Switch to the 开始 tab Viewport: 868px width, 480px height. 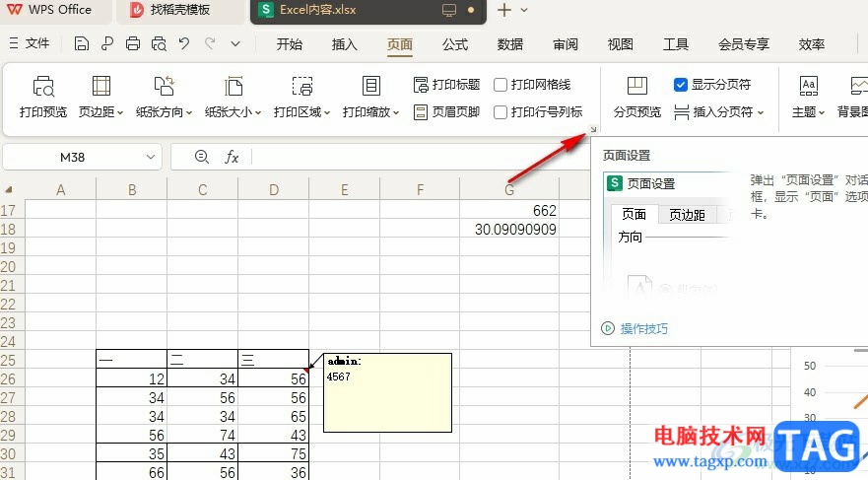click(x=289, y=44)
